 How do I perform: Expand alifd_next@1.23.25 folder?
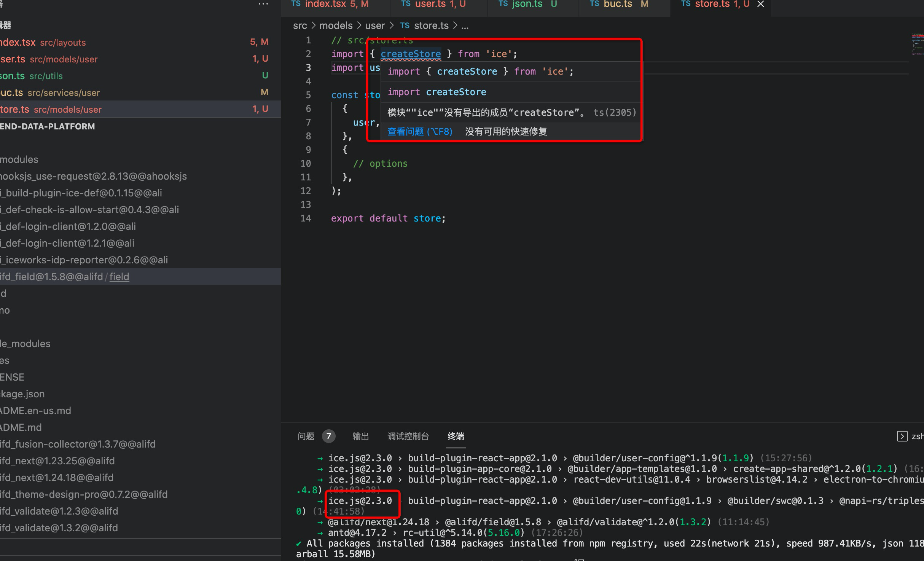(140, 461)
